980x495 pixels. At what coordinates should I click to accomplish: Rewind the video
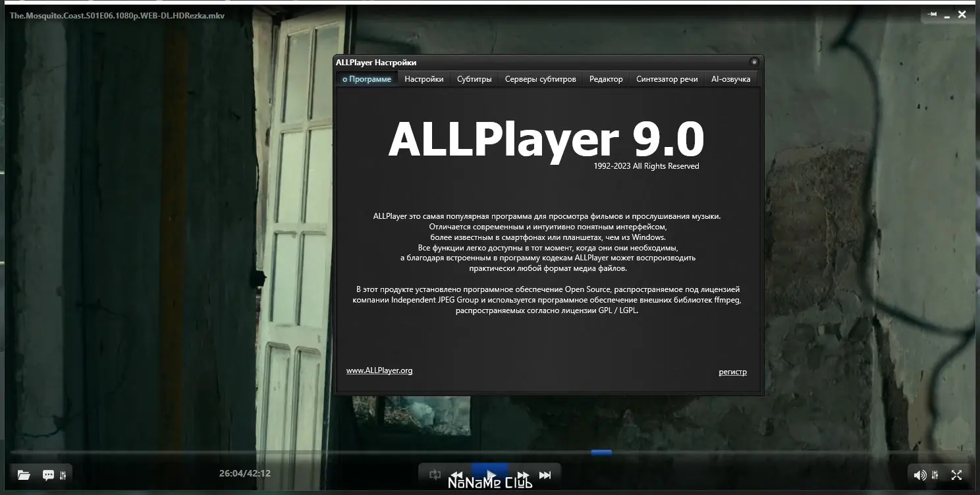pos(456,475)
